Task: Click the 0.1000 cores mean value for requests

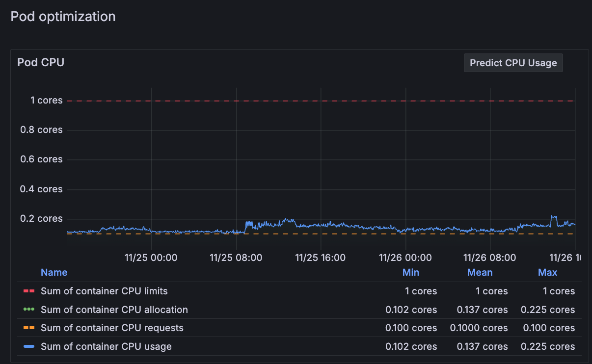Action: (479, 328)
